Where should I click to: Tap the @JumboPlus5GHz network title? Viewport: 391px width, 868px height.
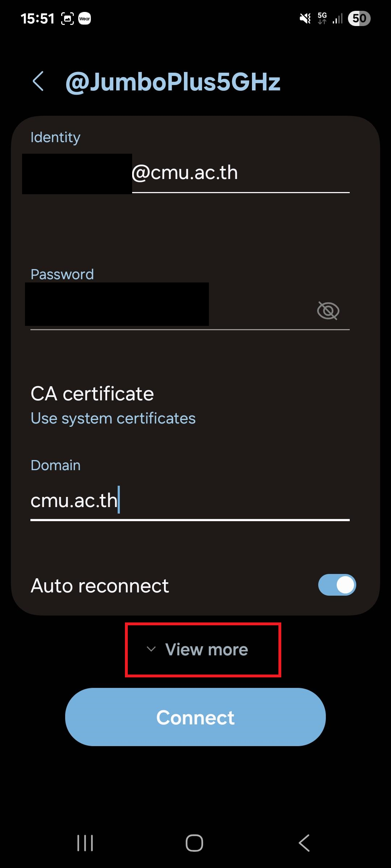coord(173,82)
